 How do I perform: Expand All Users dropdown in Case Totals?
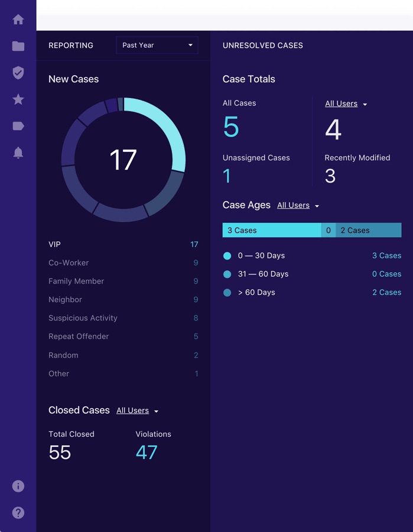[x=346, y=104]
